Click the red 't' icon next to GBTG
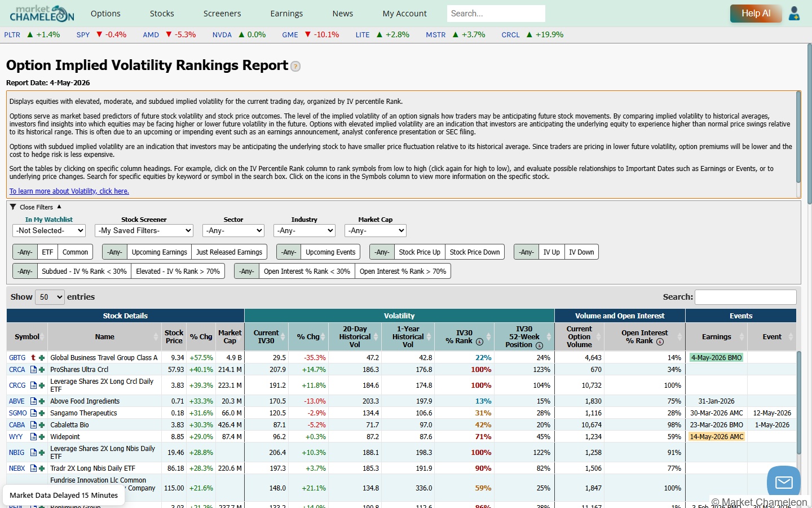The width and height of the screenshot is (812, 508). coord(33,357)
